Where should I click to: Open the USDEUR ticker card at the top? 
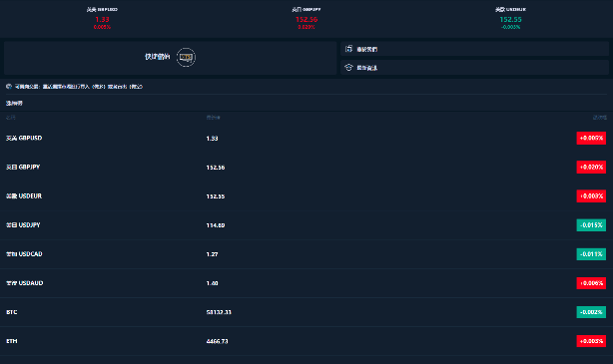510,18
